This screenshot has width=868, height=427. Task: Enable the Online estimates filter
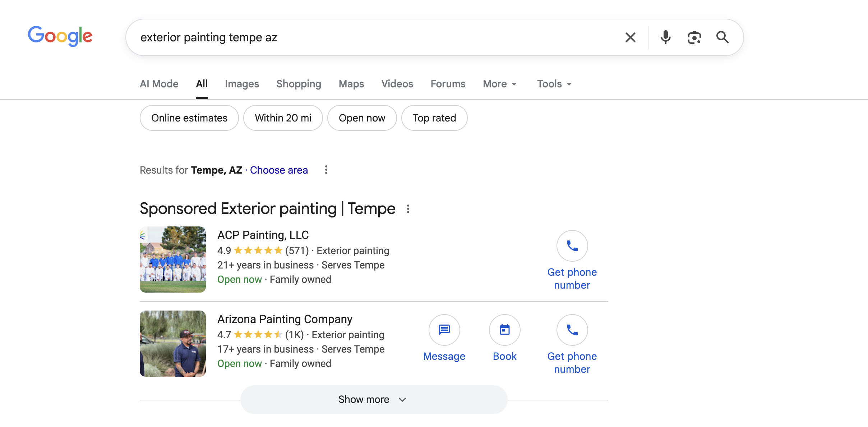189,118
